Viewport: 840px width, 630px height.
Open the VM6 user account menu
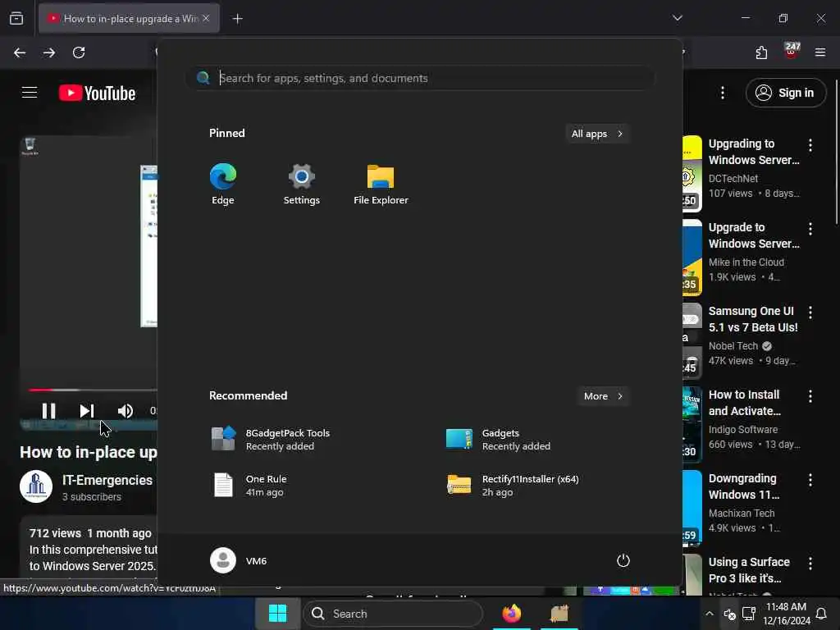[239, 560]
